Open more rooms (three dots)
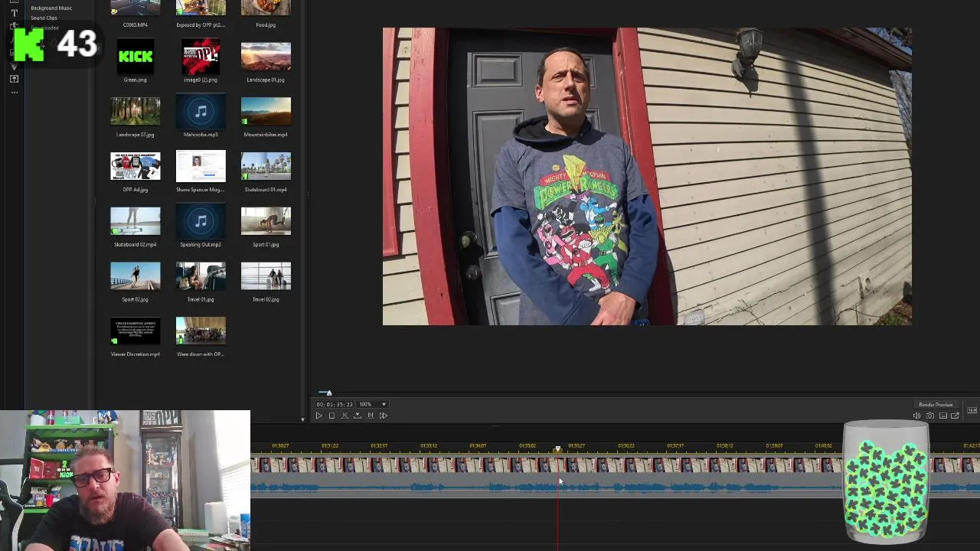The image size is (980, 551). tap(14, 92)
